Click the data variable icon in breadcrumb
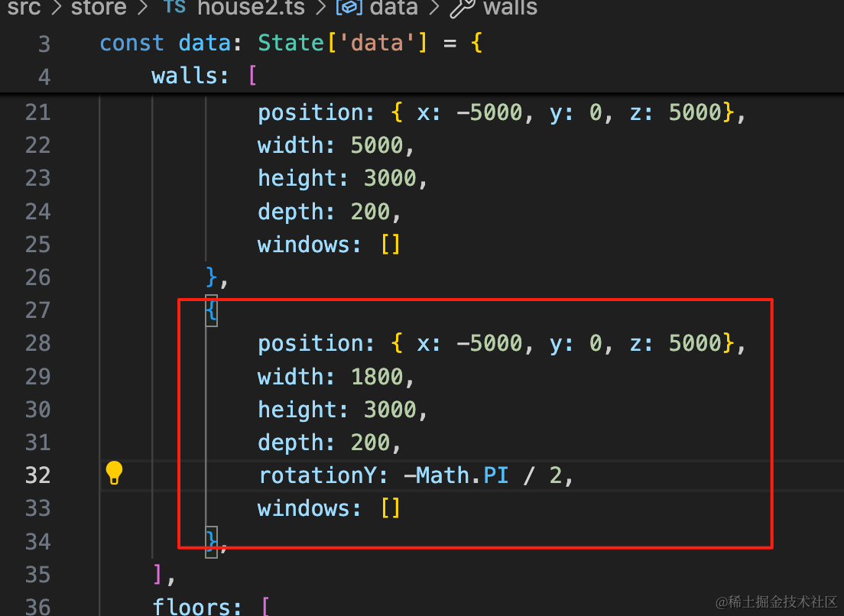844x616 pixels. 349,7
